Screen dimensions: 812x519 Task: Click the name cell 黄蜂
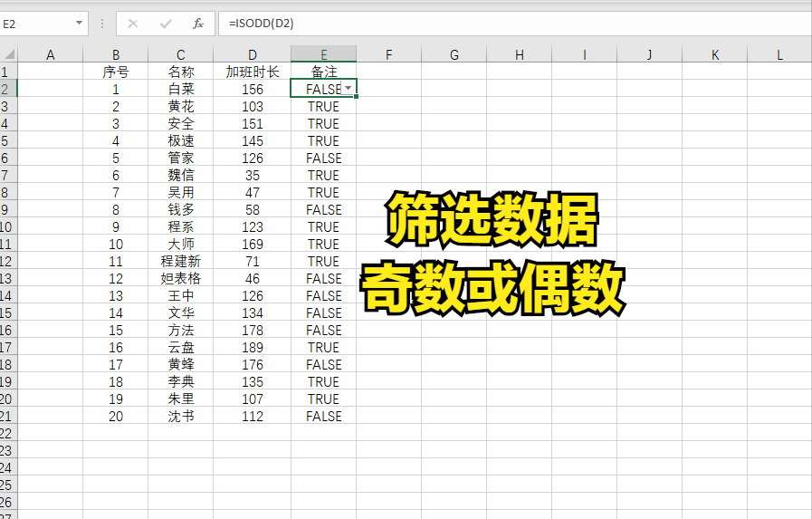(181, 364)
